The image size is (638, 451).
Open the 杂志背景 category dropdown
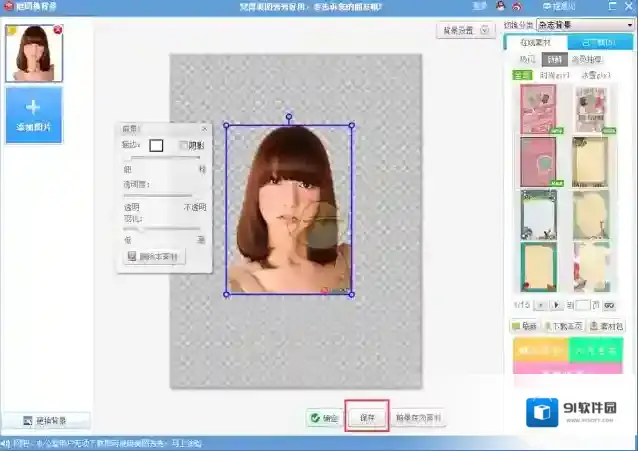(x=584, y=23)
